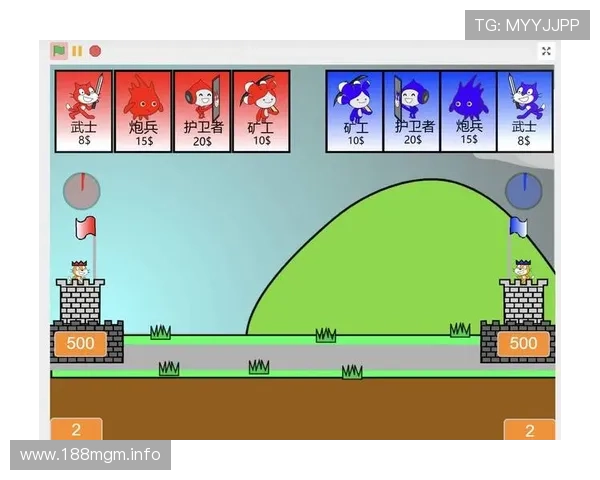Screen dimensions: 600x480
Task: Pick the blue 炮兵 15$ unit card
Action: [x=468, y=110]
